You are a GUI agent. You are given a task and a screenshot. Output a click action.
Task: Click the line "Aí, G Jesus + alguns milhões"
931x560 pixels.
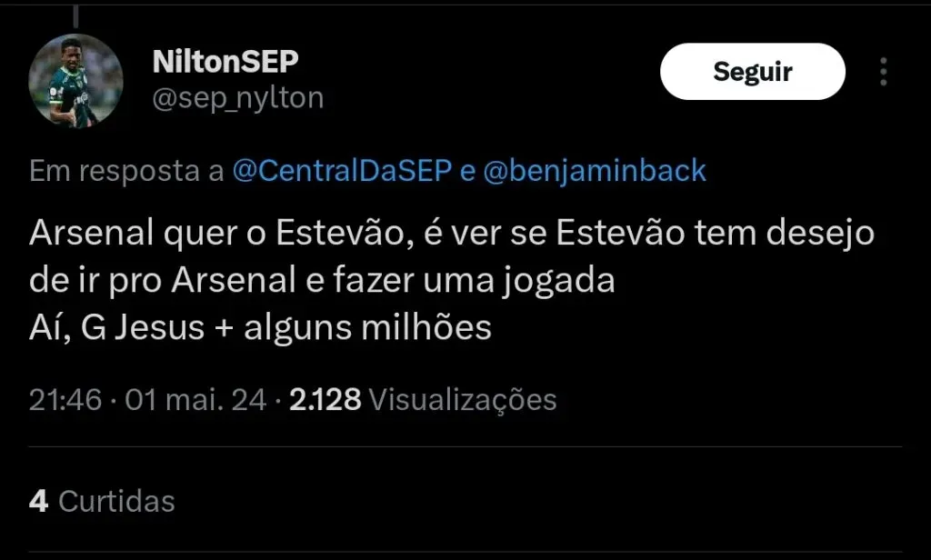pos(260,327)
